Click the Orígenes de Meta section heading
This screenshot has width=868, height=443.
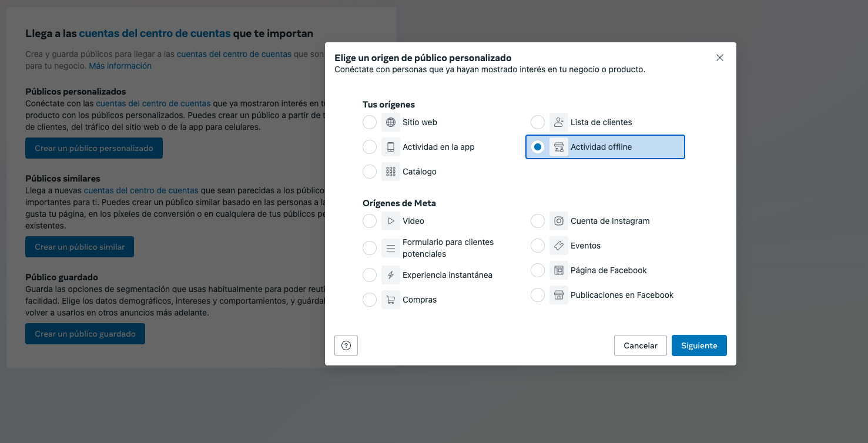click(399, 203)
